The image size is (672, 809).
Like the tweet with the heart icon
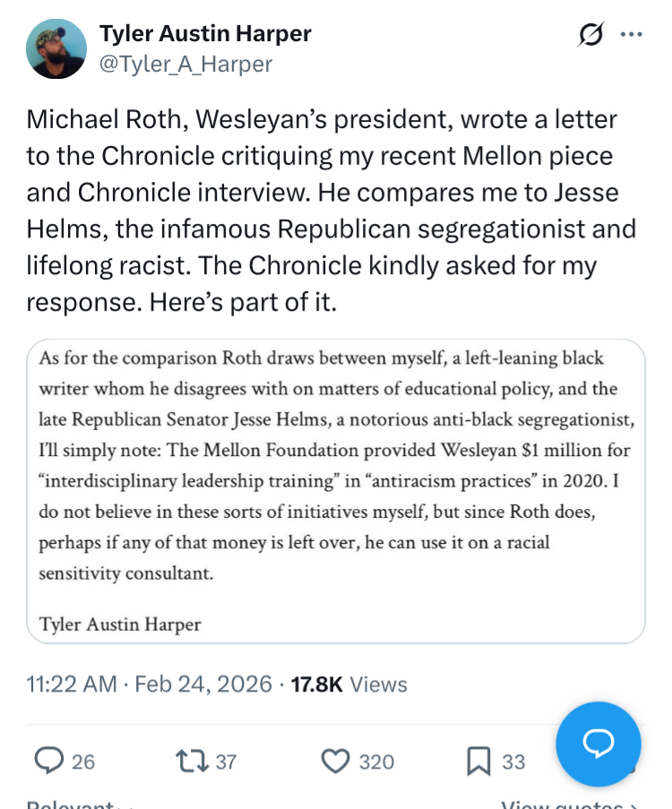(334, 761)
